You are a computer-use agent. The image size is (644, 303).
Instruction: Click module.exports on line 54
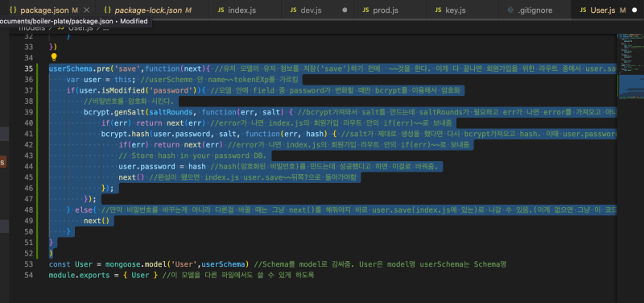79,276
